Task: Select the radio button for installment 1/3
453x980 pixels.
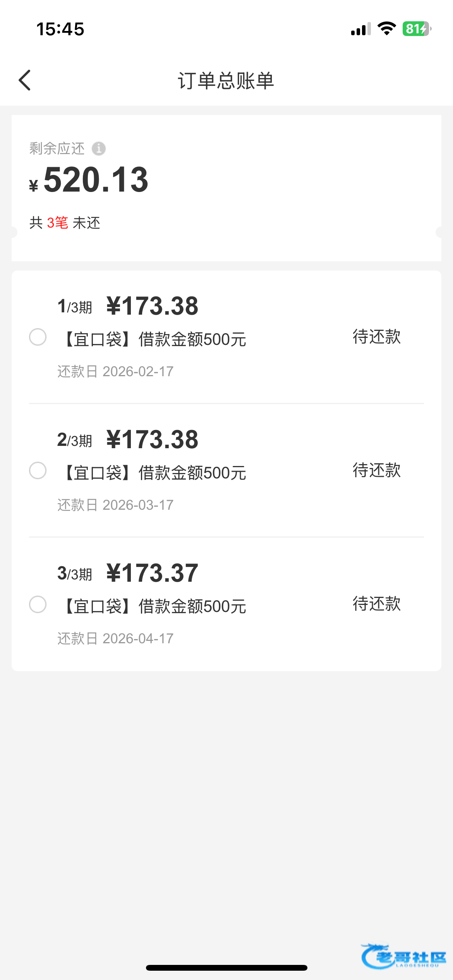Action: (38, 337)
